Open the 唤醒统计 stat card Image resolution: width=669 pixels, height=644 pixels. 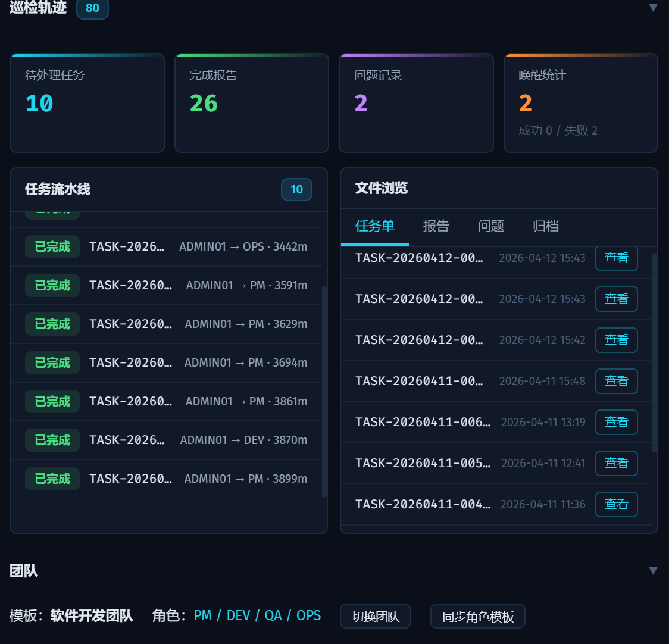coord(580,102)
